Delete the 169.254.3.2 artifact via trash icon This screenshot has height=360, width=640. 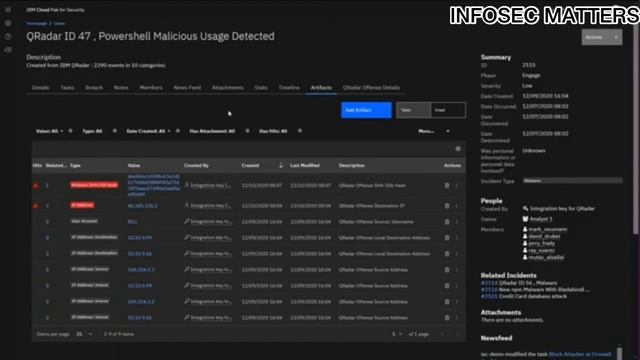447,302
